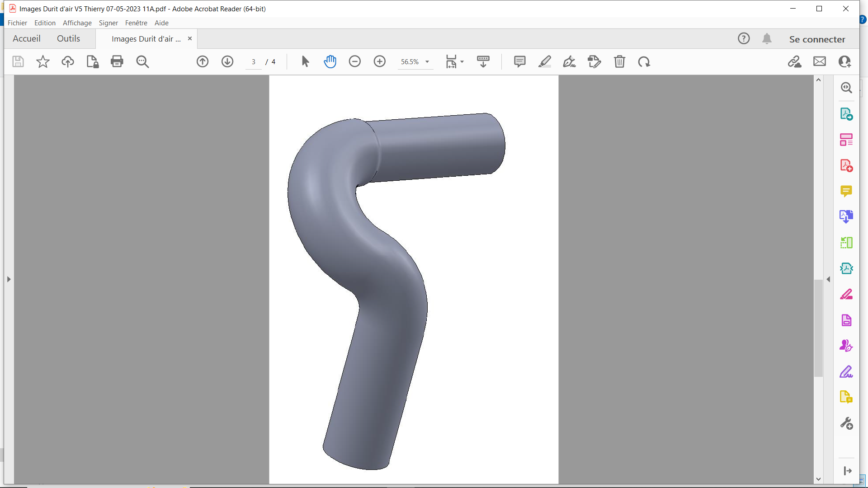The width and height of the screenshot is (868, 488).
Task: Activate the Hand pan tool
Action: [330, 61]
